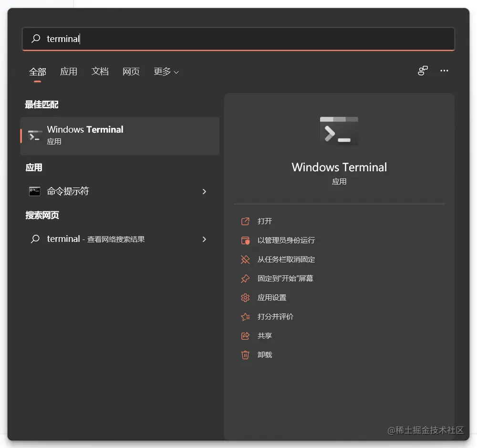Expand the 更多 dropdown
The width and height of the screenshot is (477, 448).
click(166, 72)
